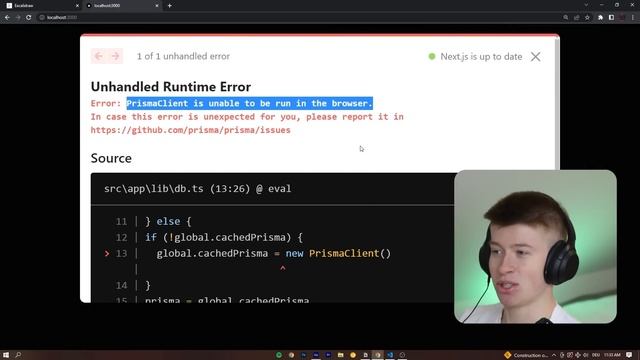
Task: Click the webcam video overlay
Action: (535, 247)
